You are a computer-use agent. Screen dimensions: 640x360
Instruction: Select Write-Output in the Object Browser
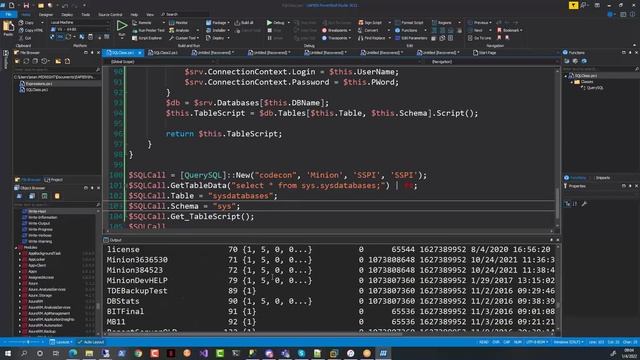(39, 223)
